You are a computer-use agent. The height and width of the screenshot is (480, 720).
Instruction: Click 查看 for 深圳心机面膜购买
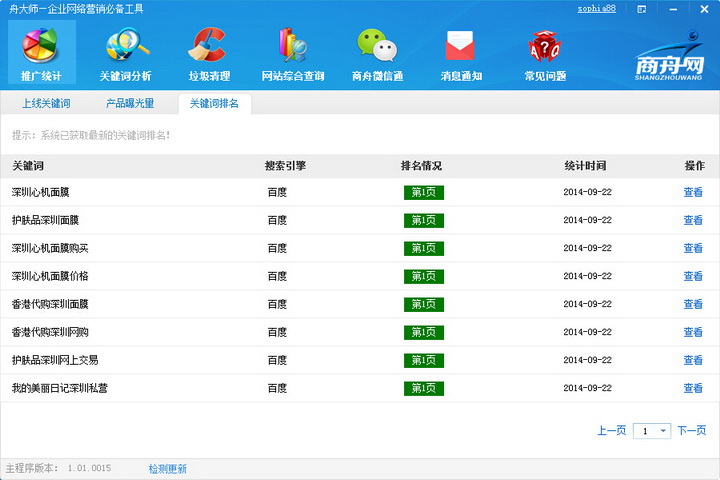coord(693,248)
